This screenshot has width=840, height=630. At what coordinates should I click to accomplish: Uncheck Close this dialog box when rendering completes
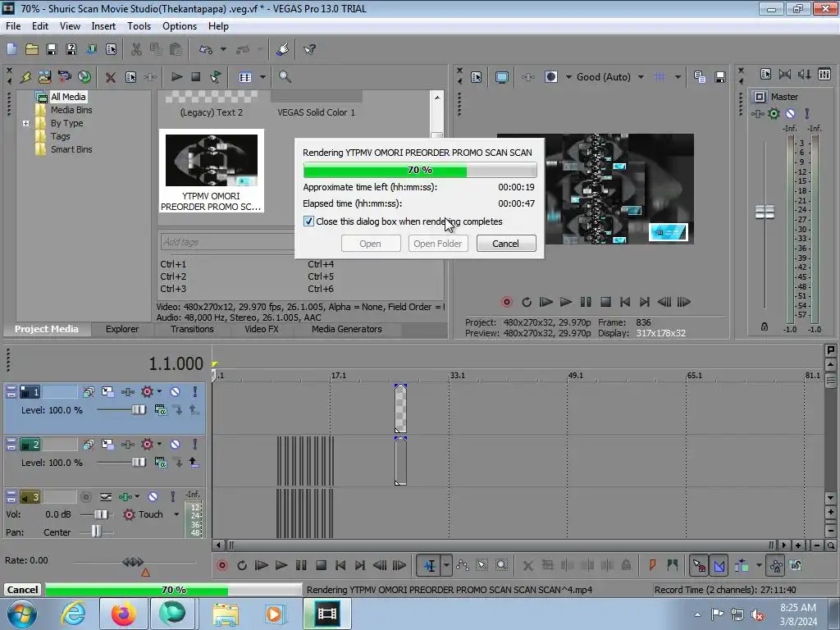click(308, 221)
